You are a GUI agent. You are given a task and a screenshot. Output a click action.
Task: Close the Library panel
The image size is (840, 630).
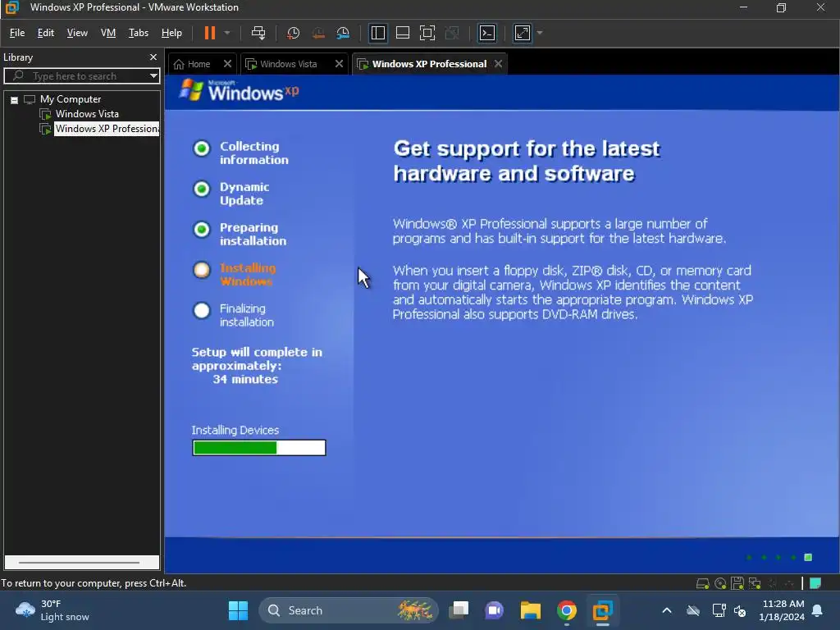click(153, 57)
